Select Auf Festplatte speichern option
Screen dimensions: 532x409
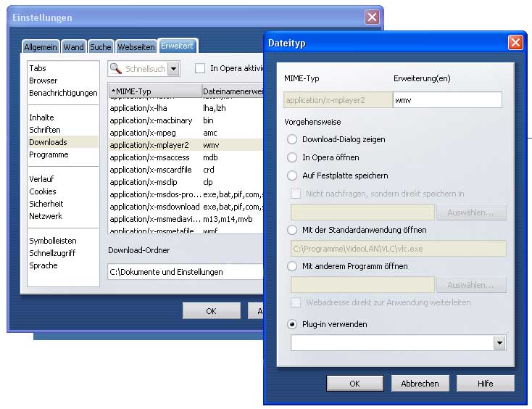pyautogui.click(x=292, y=175)
